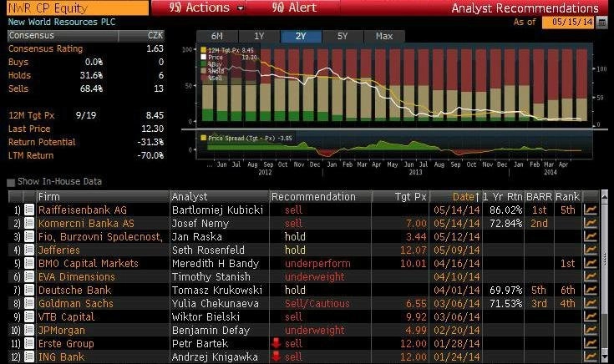Click the NWR CP Equity security field
This screenshot has height=364, width=614.
point(78,8)
